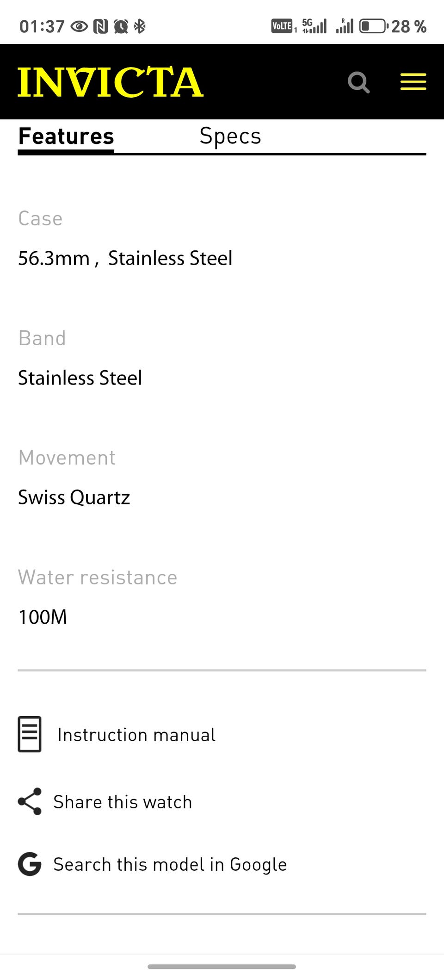Image resolution: width=444 pixels, height=980 pixels.
Task: Tap Share this watch
Action: [x=123, y=802]
